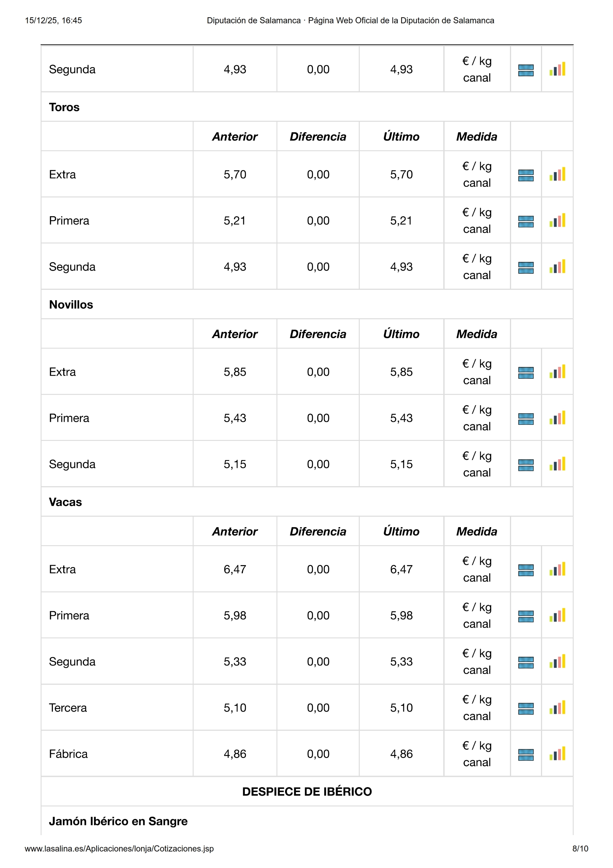Click blue table icon for Vacas Tercera
The height and width of the screenshot is (868, 613).
pyautogui.click(x=526, y=709)
